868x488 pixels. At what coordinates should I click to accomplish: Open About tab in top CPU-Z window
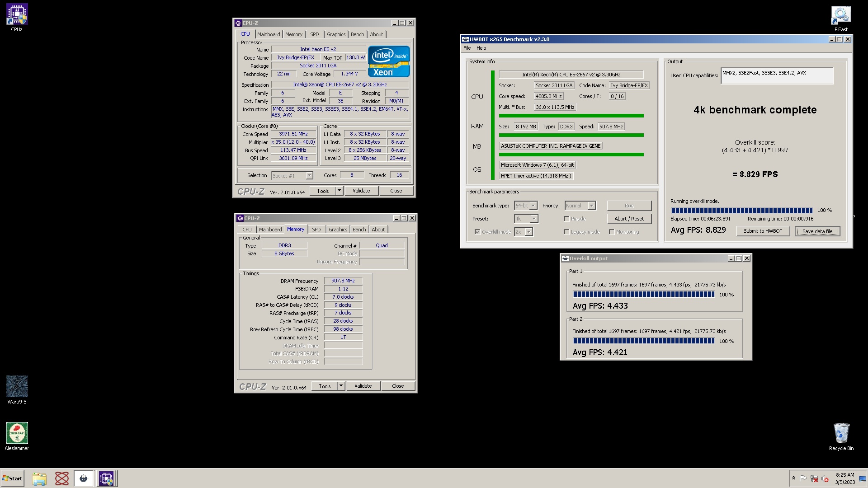point(376,34)
